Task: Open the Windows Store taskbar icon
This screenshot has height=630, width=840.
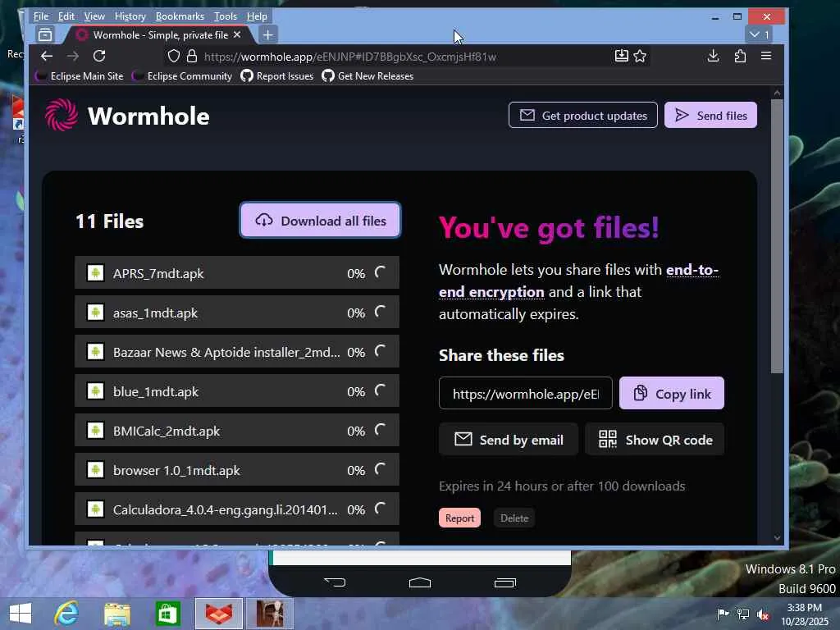Action: [167, 614]
